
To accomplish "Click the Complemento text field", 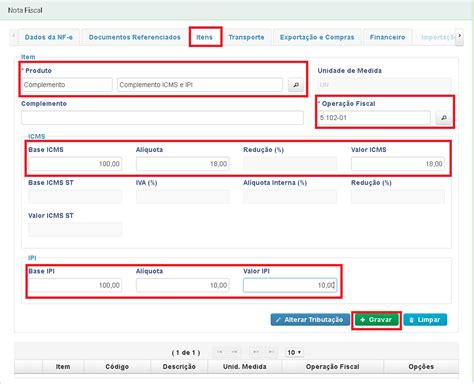I will pos(162,118).
